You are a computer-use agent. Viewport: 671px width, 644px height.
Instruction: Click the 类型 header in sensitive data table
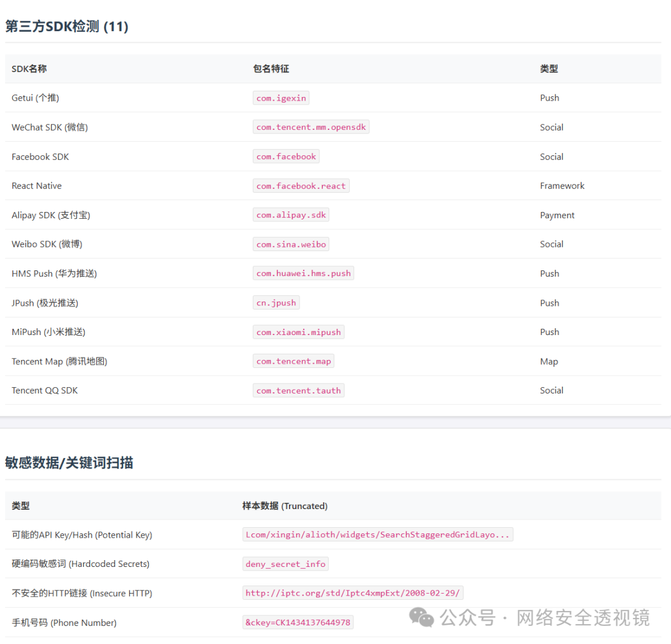pos(21,506)
